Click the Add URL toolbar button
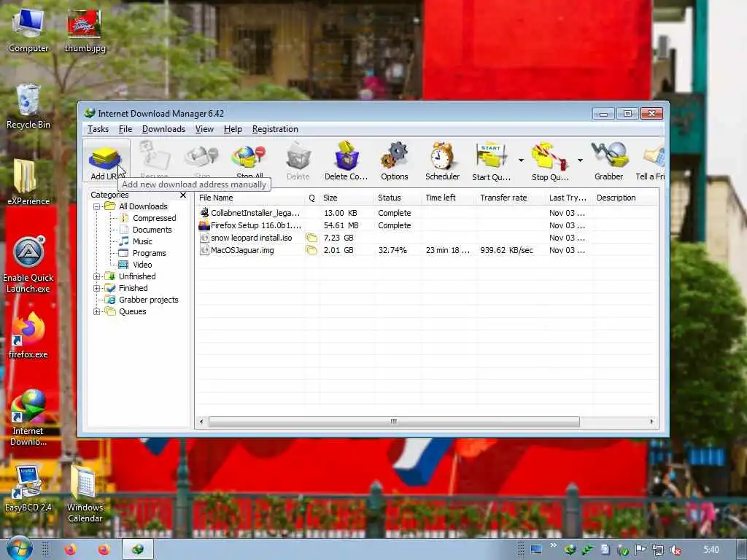Viewport: 747px width, 560px height. click(x=106, y=161)
